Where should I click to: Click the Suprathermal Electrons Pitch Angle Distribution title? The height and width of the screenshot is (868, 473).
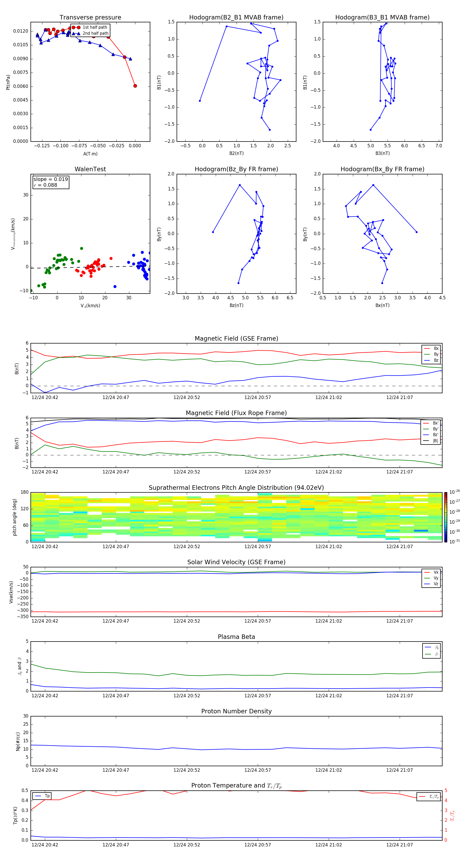tap(236, 488)
